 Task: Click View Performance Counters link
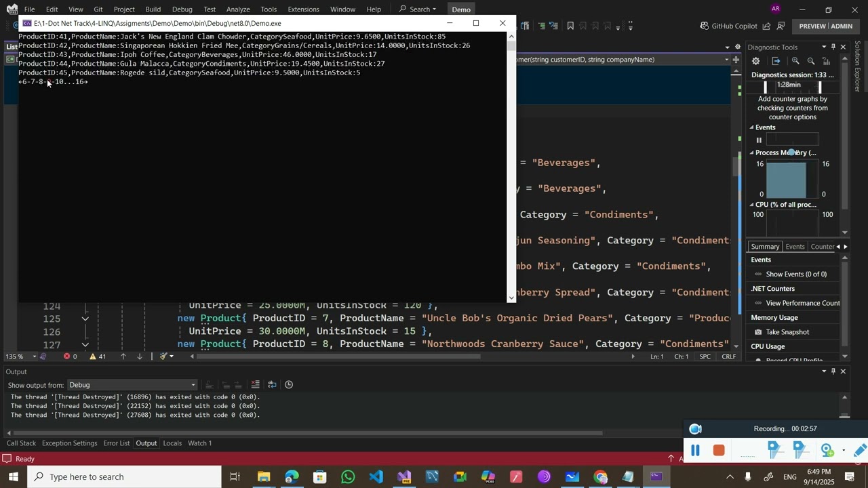(x=803, y=303)
